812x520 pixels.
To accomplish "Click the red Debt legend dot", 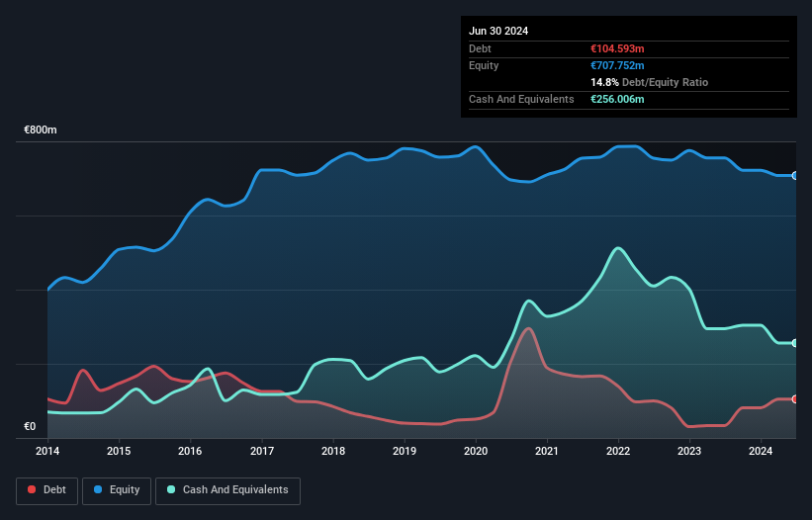I will (32, 489).
